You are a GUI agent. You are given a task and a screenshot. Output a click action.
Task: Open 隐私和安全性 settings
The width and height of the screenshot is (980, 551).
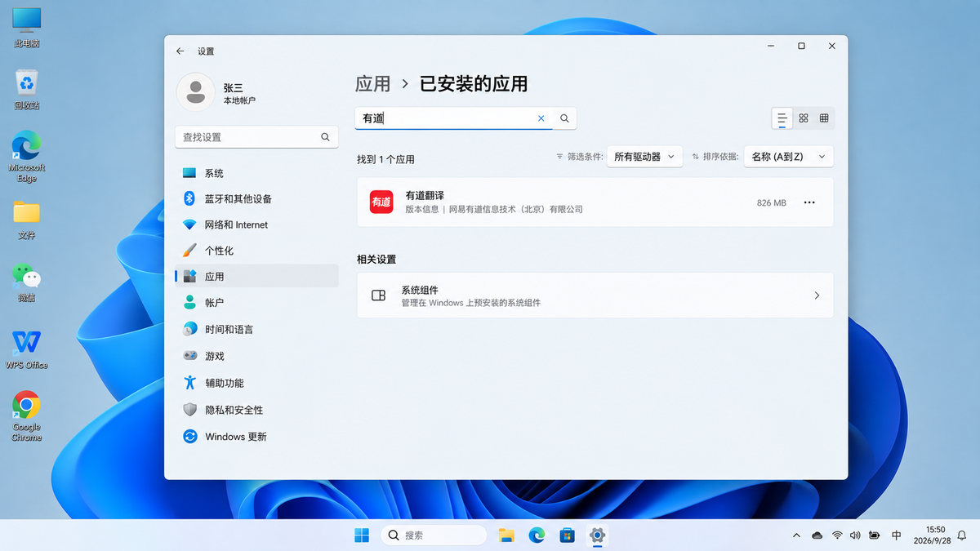[x=256, y=410]
